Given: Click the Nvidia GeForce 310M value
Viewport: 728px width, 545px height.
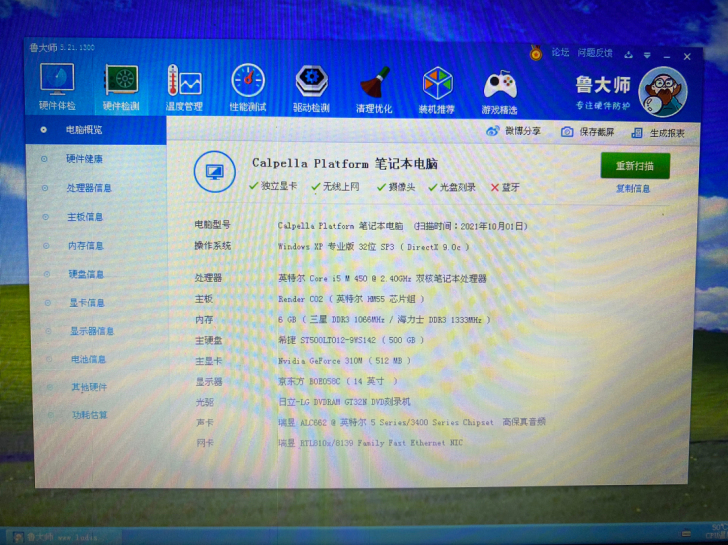Looking at the screenshot, I should [344, 361].
